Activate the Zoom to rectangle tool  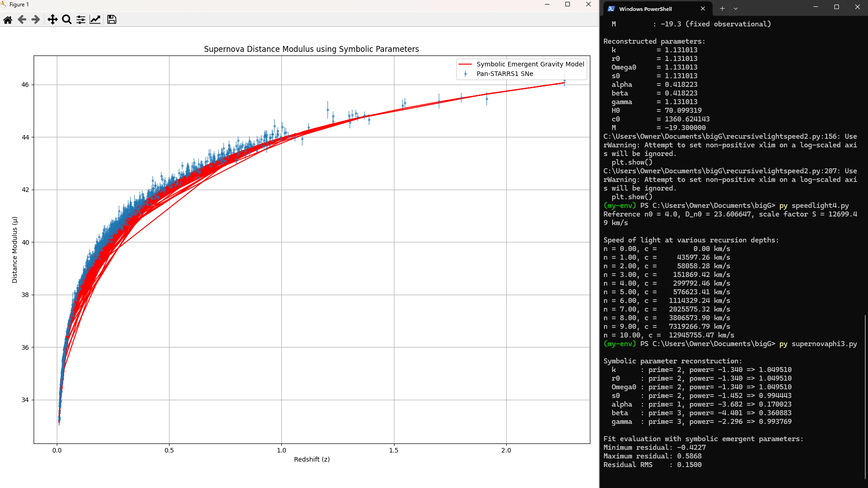(67, 20)
